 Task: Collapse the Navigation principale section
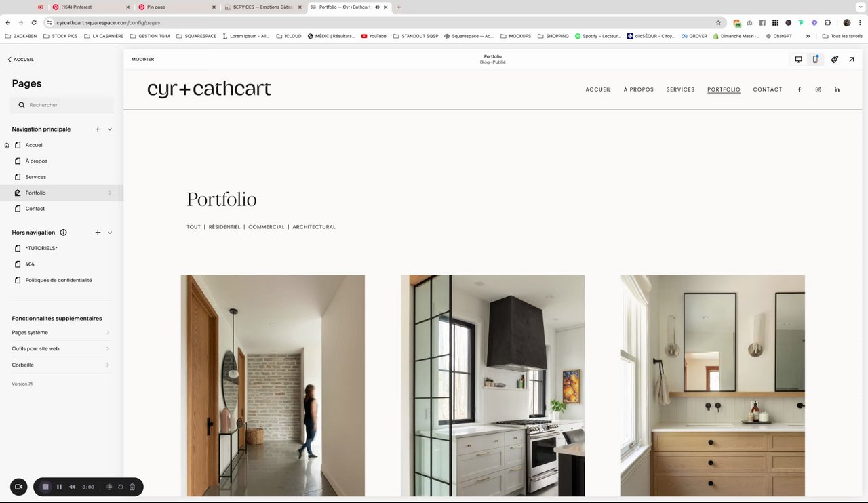tap(110, 129)
